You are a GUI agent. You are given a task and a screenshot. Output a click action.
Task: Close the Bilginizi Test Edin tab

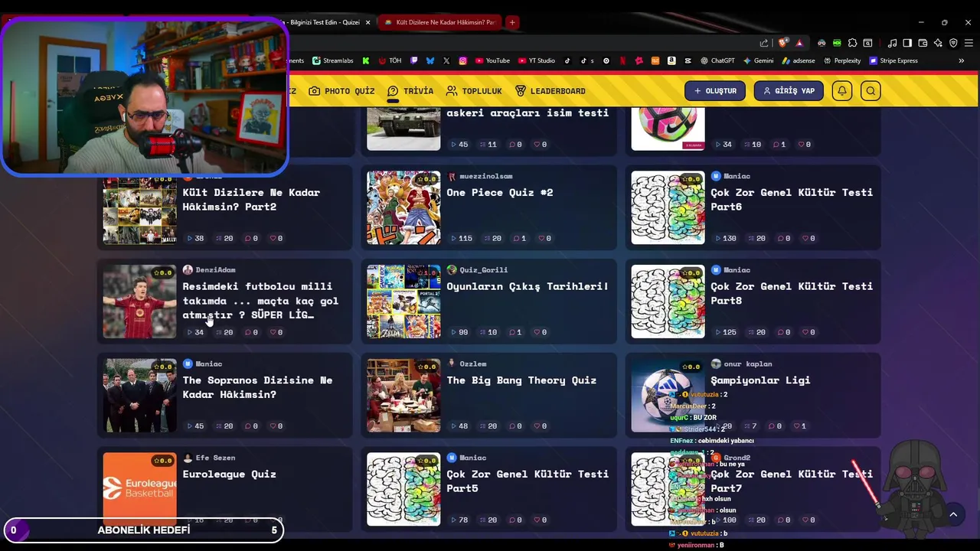[367, 22]
